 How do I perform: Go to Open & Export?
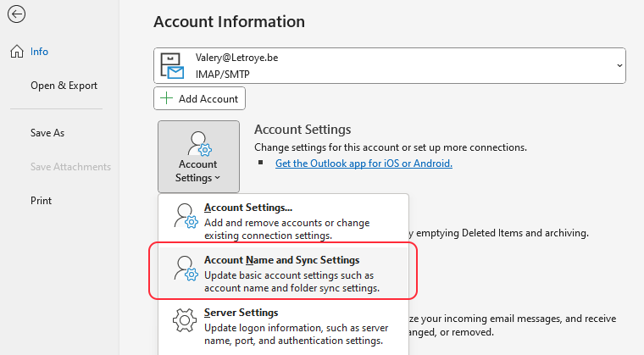tap(64, 86)
